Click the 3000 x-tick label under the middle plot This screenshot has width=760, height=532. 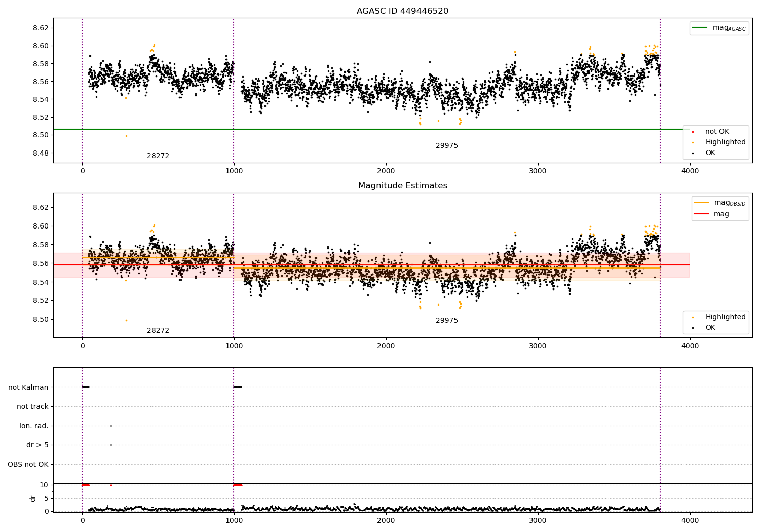(x=538, y=346)
